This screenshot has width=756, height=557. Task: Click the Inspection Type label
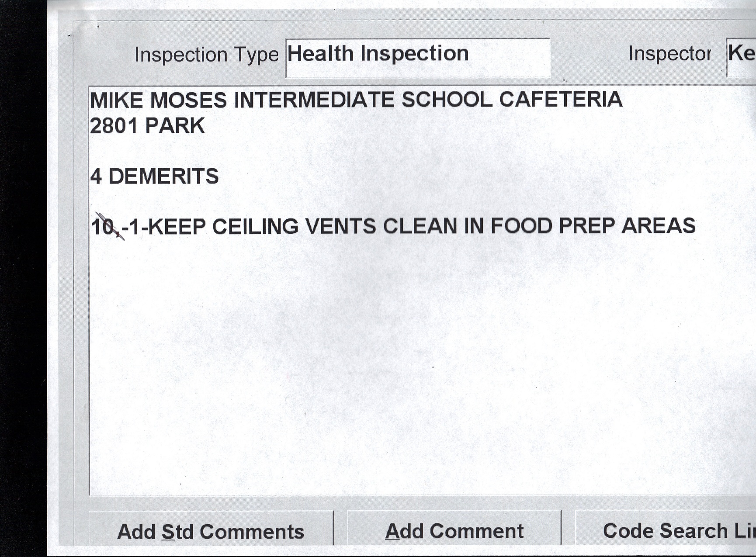[x=206, y=55]
